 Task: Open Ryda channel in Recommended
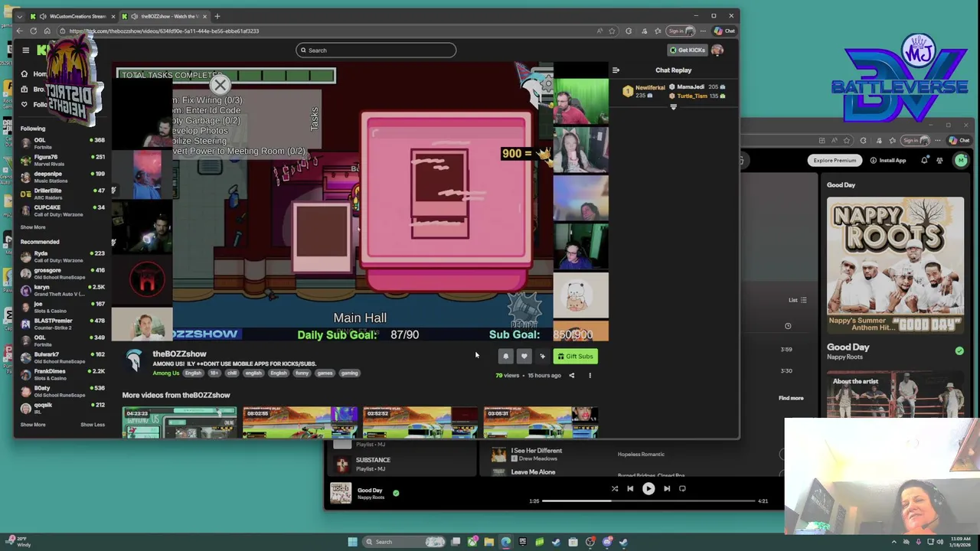point(63,256)
